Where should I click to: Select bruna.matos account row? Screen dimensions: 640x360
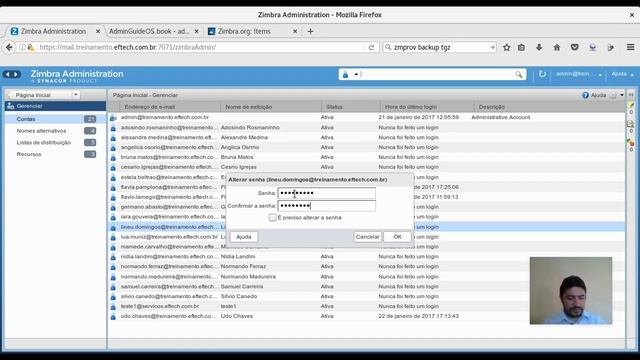(367, 157)
